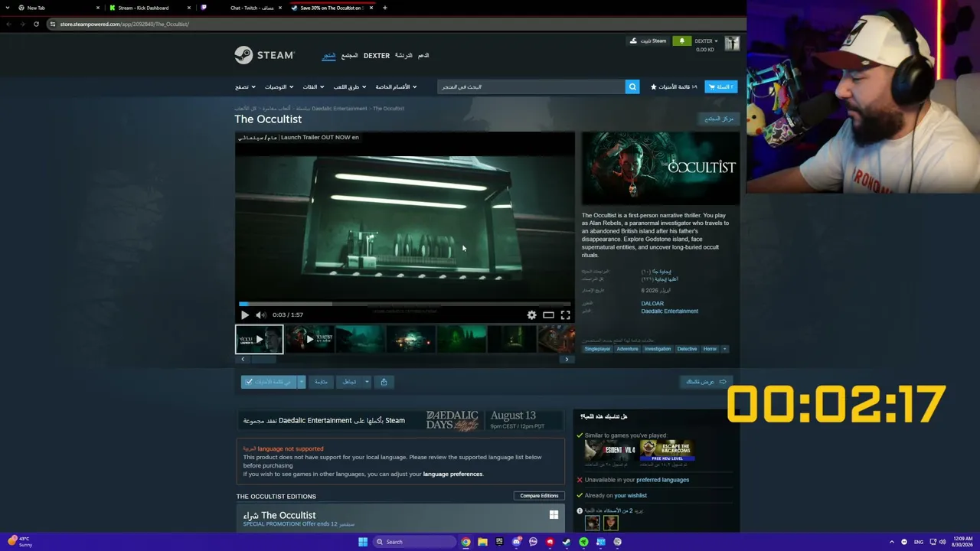This screenshot has height=551, width=980.
Task: Click the store search magnifier button
Action: (x=632, y=86)
